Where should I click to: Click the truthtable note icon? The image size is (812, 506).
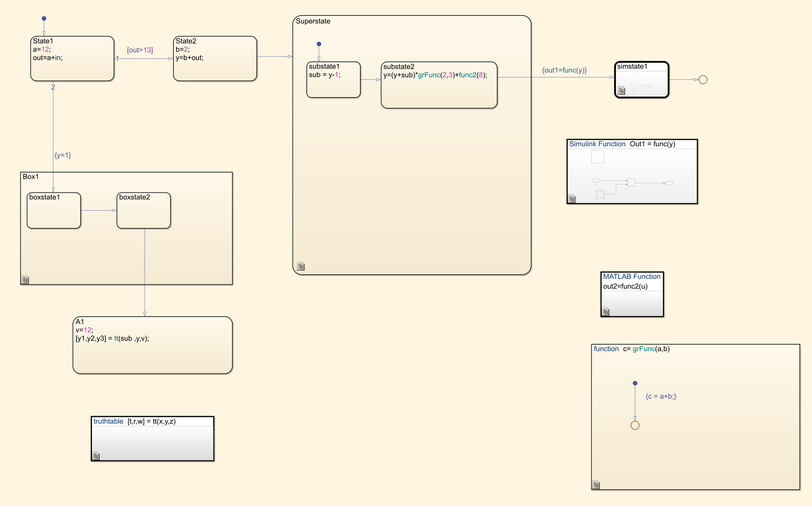(x=96, y=456)
